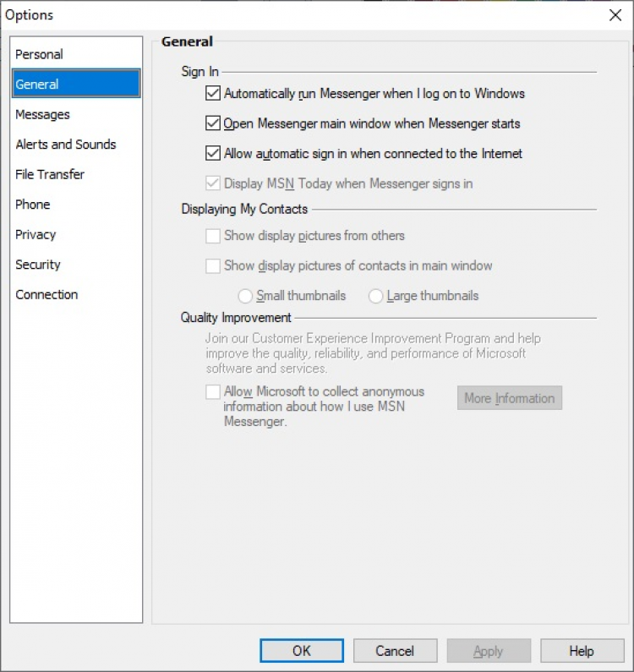Click the Quality Improvement heading
634x672 pixels.
(236, 318)
